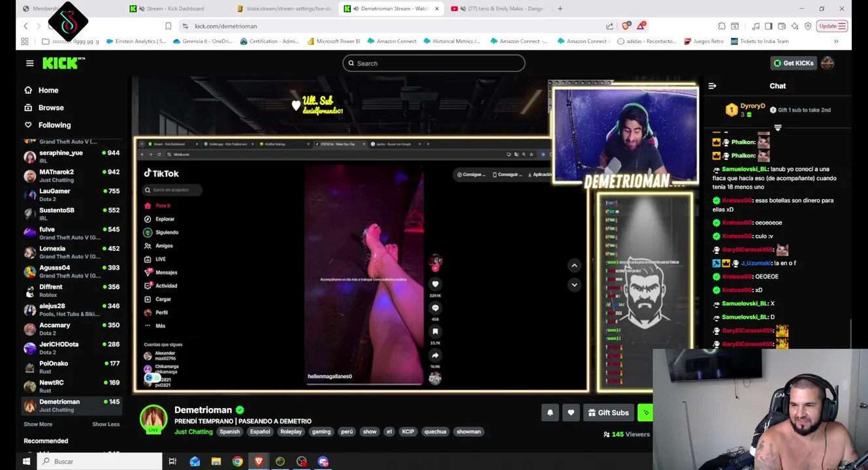Open JeriCHODota channel in sidebar

tap(72, 348)
